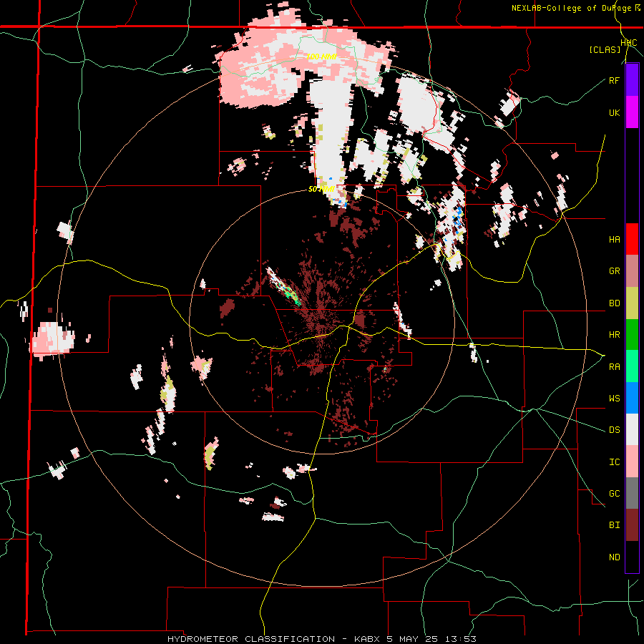Click the BD yellow-olive legend color band
Image resolution: width=644 pixels, height=644 pixels.
(x=632, y=303)
